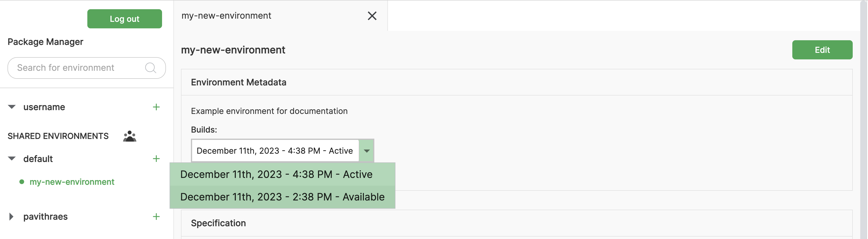Click the Specification section header
This screenshot has height=239, width=868.
coord(218,223)
